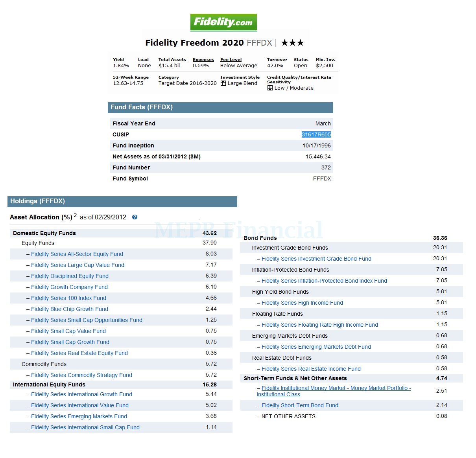Click the Investment Grade Bond Funds row label
Image resolution: width=476 pixels, height=458 pixels.
(x=290, y=248)
